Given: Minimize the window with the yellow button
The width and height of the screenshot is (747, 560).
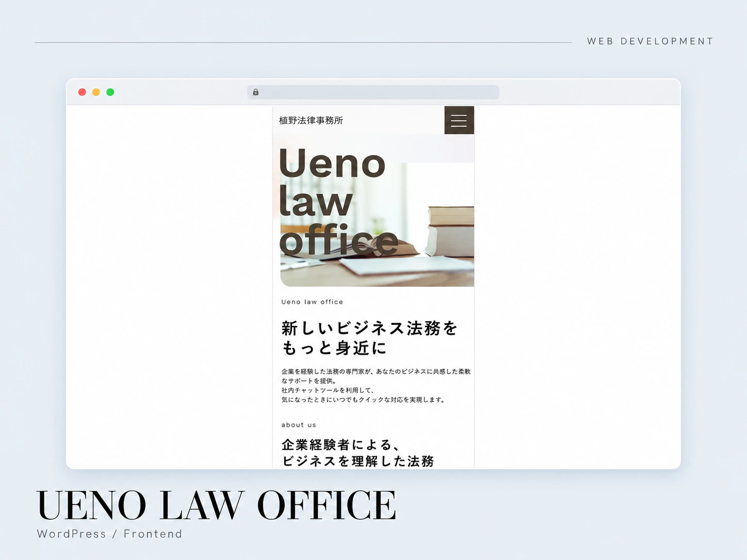Looking at the screenshot, I should click(96, 92).
